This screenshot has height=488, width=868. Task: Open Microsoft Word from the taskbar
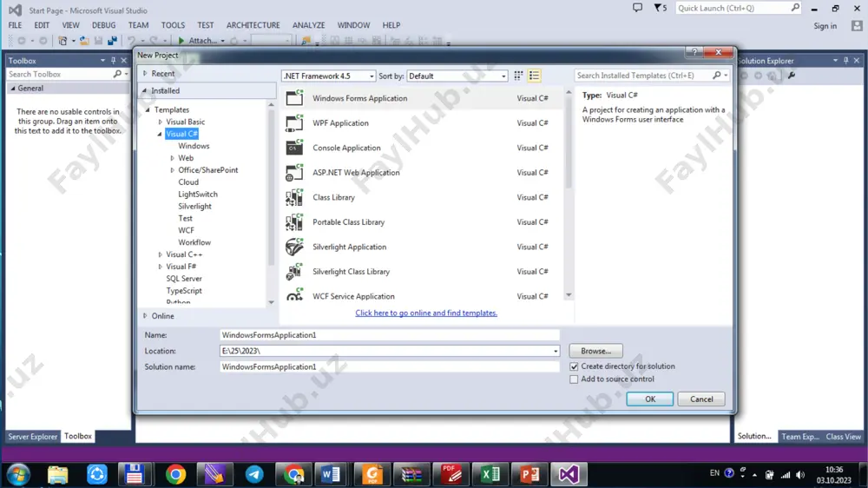(331, 475)
